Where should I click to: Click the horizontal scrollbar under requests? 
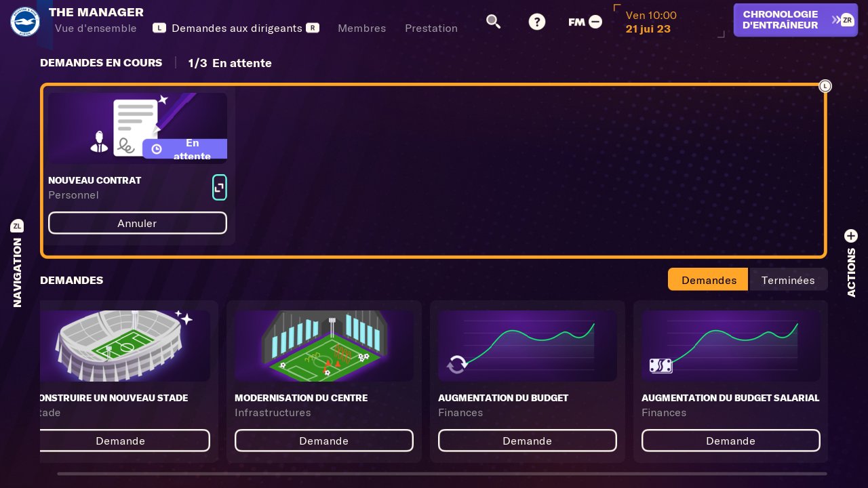[441, 474]
